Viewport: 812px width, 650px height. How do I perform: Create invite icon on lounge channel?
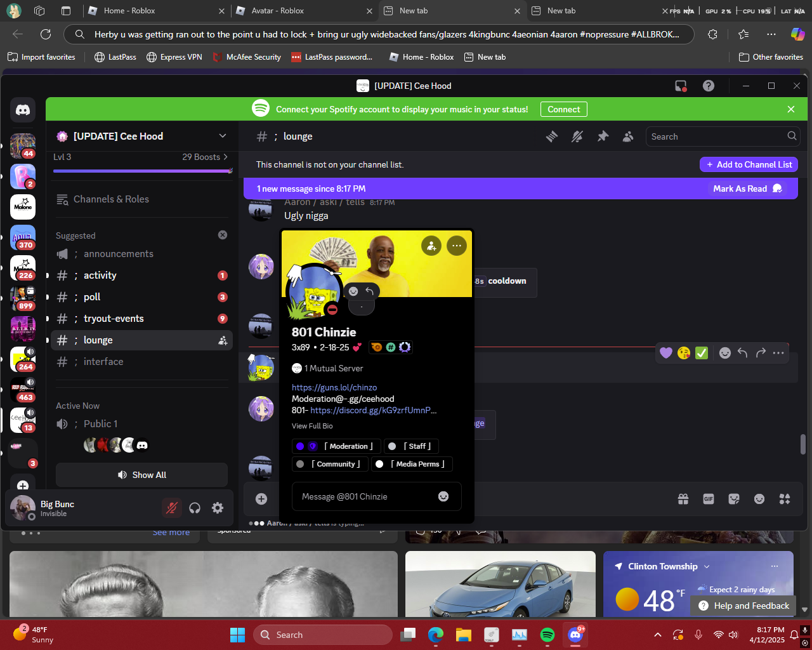pyautogui.click(x=223, y=340)
